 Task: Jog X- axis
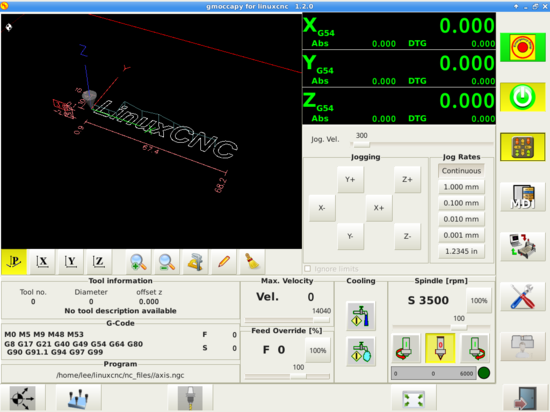[322, 208]
